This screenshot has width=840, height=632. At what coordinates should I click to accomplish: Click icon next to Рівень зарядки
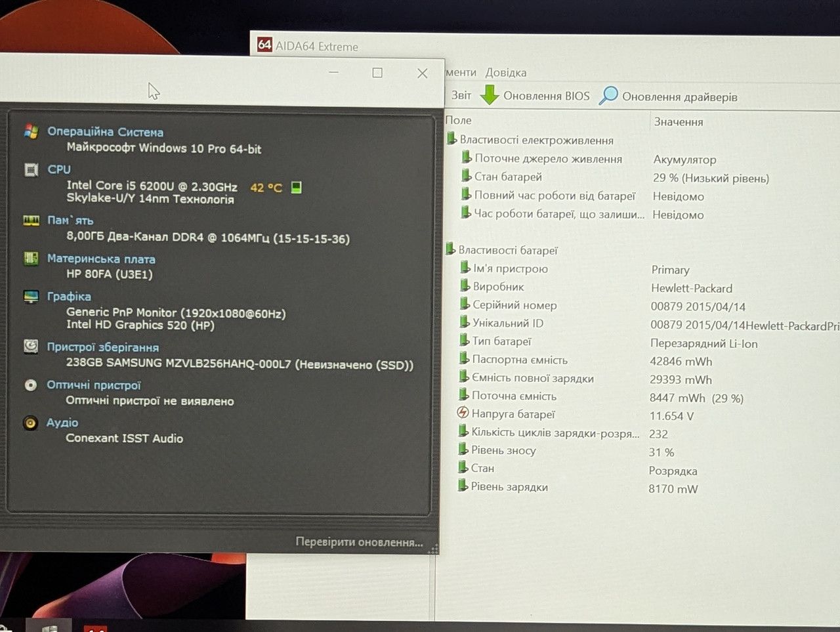coord(463,486)
